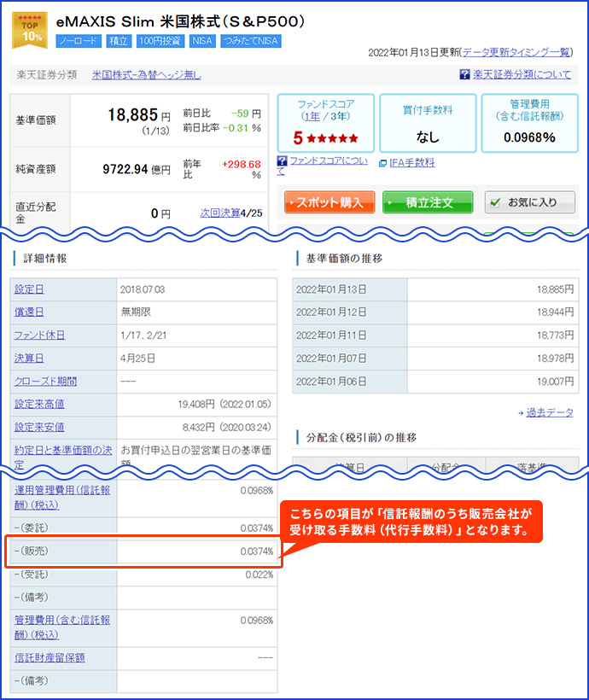Click the 8,432円 (2020.03.24) low value
589x700 pixels.
pyautogui.click(x=226, y=427)
